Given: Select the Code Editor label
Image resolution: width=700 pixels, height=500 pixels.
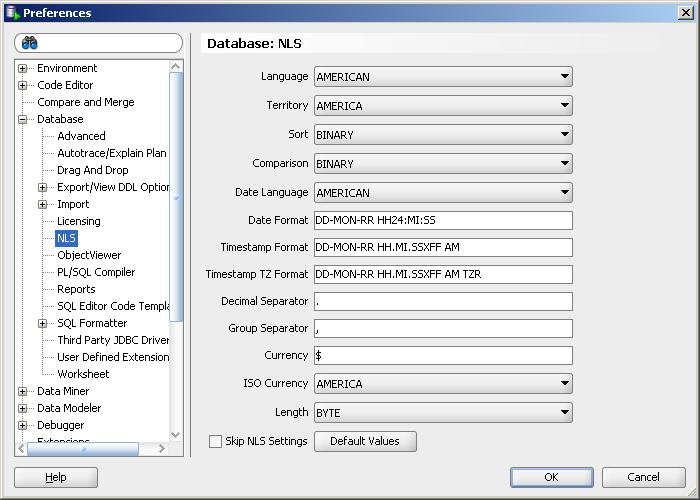Looking at the screenshot, I should pyautogui.click(x=65, y=85).
